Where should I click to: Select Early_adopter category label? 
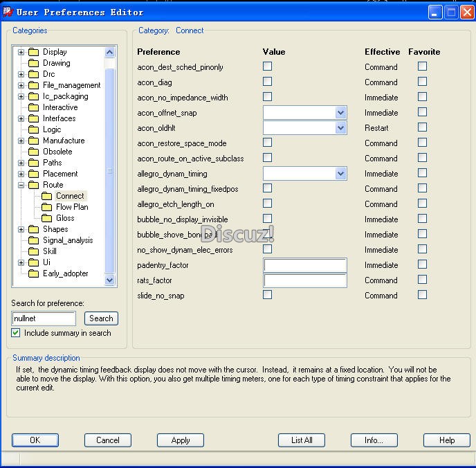(66, 273)
